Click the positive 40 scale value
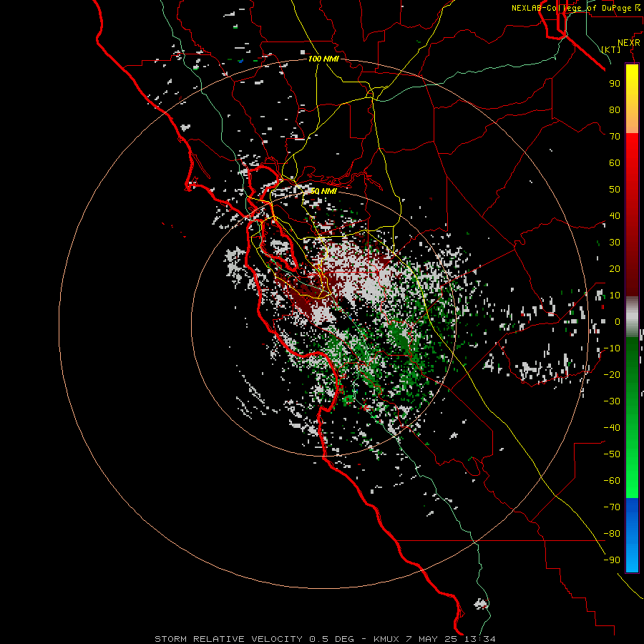This screenshot has height=644, width=644. [615, 215]
